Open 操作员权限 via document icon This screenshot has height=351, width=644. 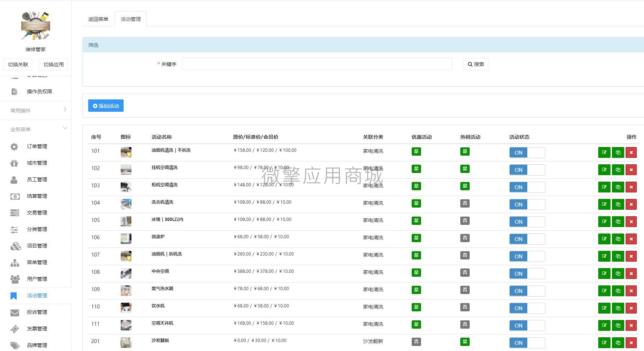point(14,92)
